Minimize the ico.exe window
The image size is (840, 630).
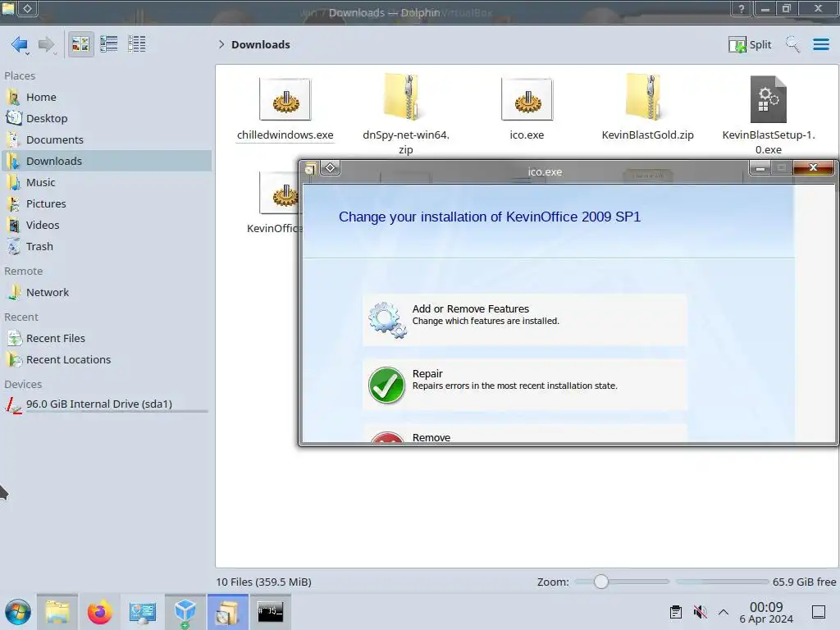(760, 168)
